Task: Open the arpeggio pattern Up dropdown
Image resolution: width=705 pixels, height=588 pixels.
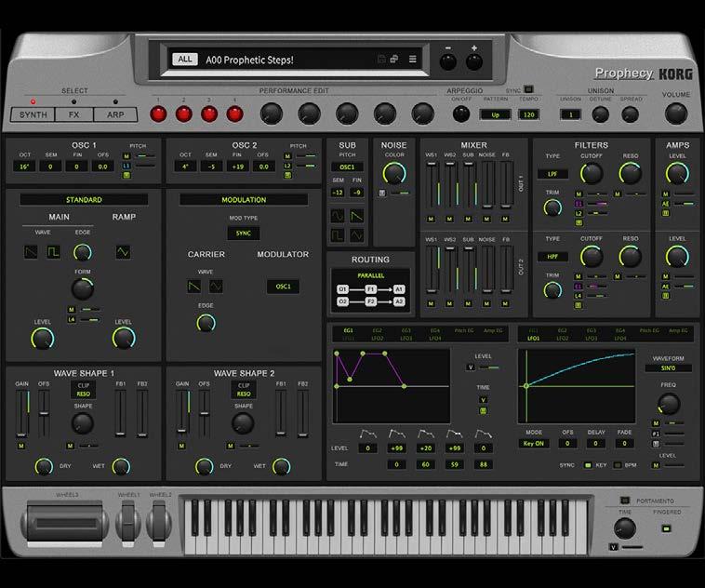Action: coord(495,114)
